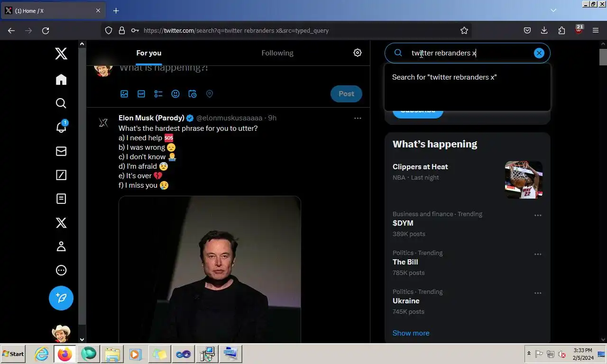Image resolution: width=607 pixels, height=364 pixels.
Task: Open Windows Explorer folder in taskbar
Action: pyautogui.click(x=112, y=354)
